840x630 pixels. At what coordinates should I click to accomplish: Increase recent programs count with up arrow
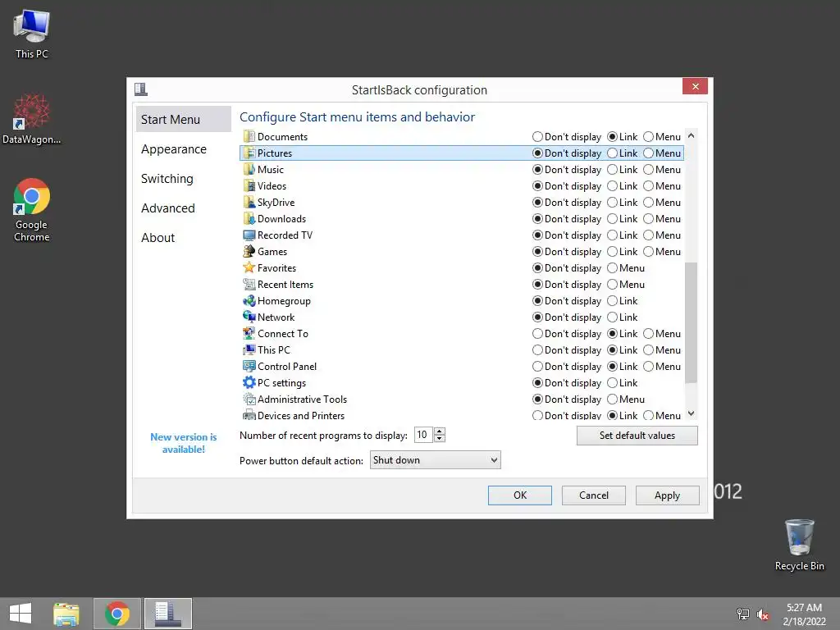(x=440, y=431)
